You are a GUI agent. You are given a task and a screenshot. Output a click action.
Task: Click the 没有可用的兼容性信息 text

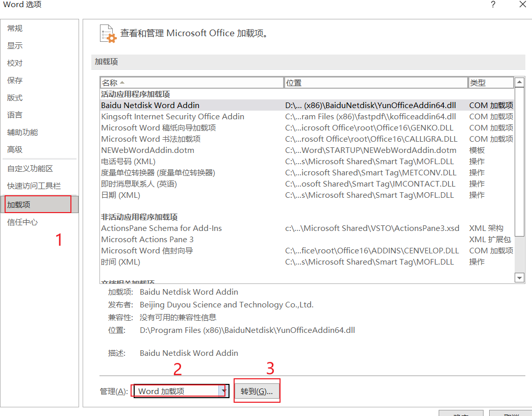[178, 317]
